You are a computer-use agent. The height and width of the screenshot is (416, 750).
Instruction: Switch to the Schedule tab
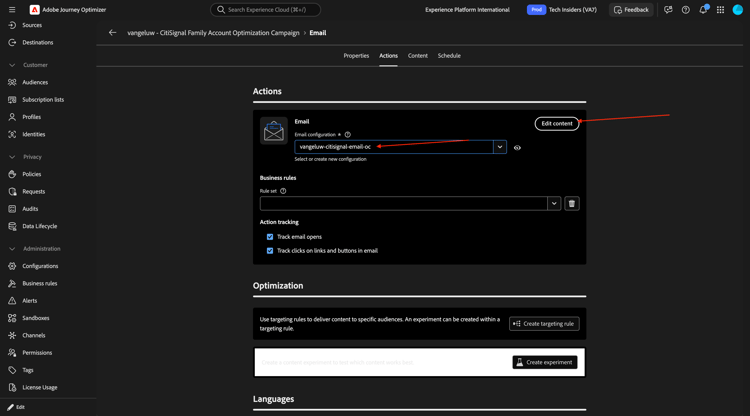pyautogui.click(x=449, y=56)
